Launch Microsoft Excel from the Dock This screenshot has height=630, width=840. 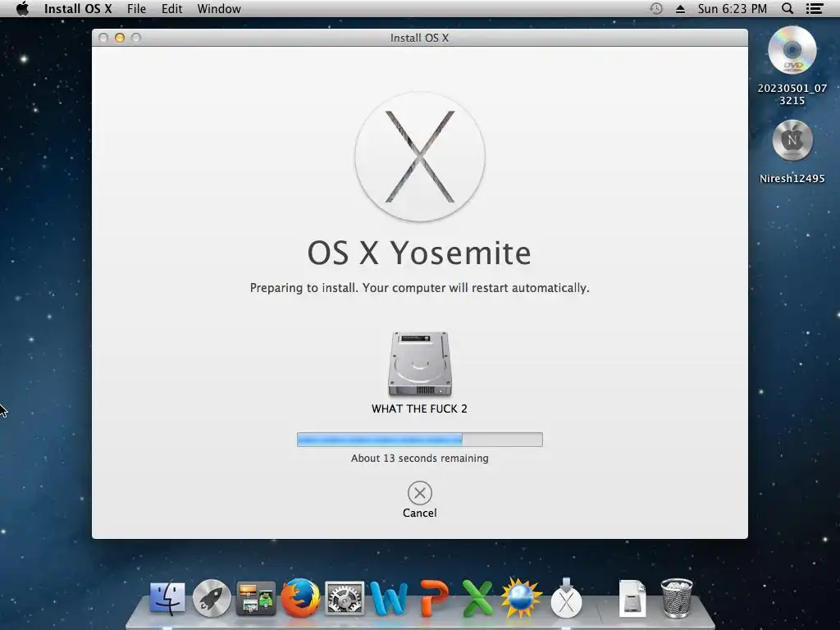coord(477,598)
